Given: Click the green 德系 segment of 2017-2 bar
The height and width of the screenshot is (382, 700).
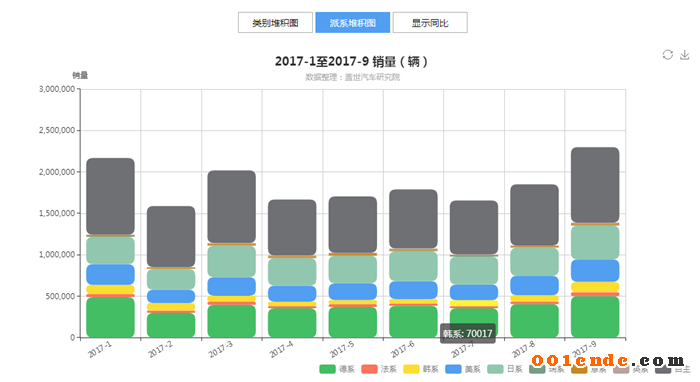Looking at the screenshot, I should click(x=171, y=325).
